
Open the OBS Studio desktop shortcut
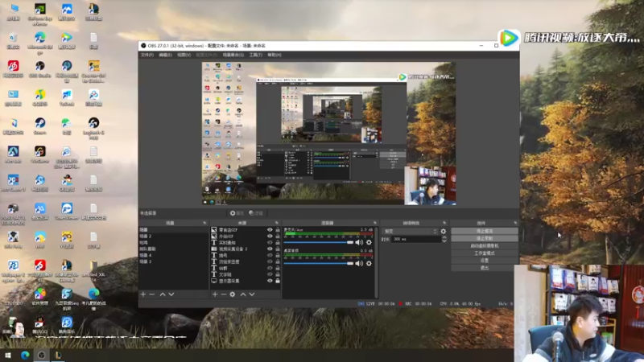tap(39, 69)
